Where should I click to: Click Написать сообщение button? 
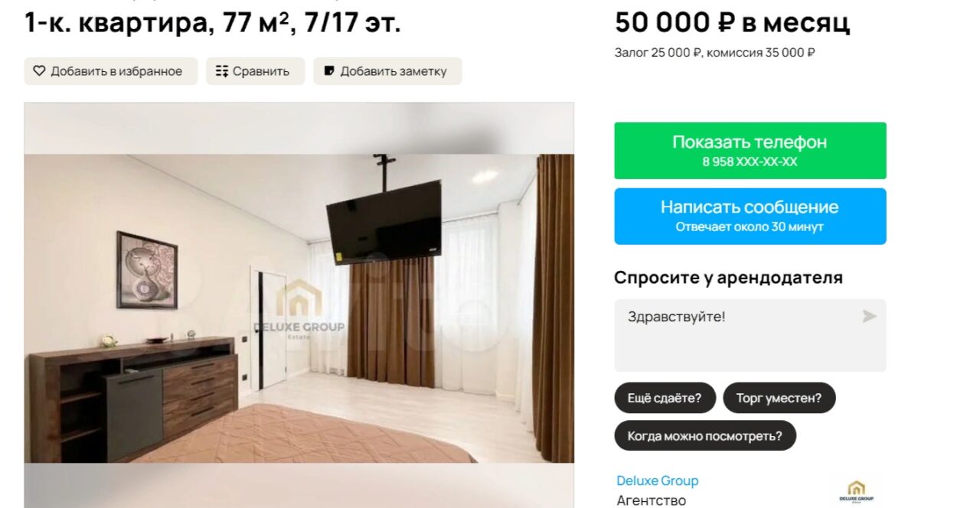pos(750,217)
